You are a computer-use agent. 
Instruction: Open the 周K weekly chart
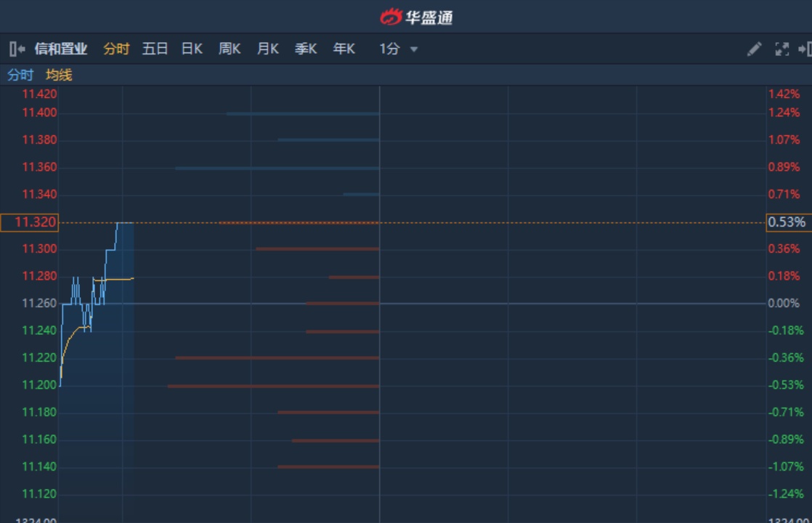pyautogui.click(x=230, y=49)
